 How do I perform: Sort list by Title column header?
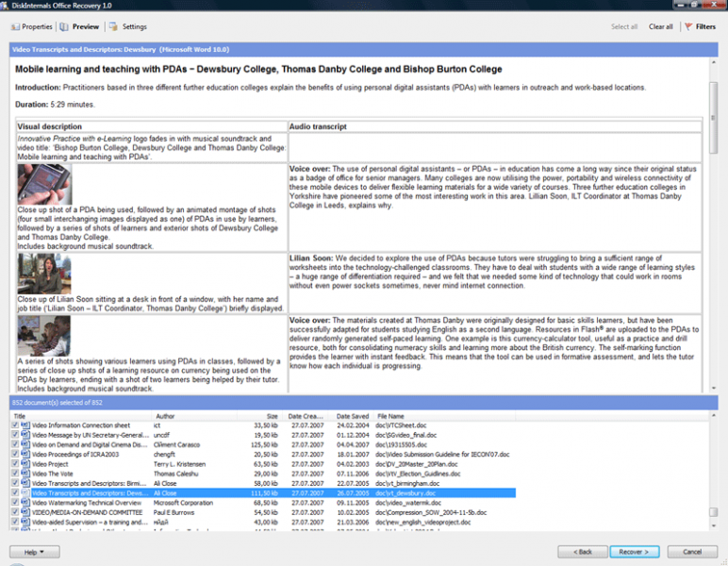pyautogui.click(x=80, y=416)
